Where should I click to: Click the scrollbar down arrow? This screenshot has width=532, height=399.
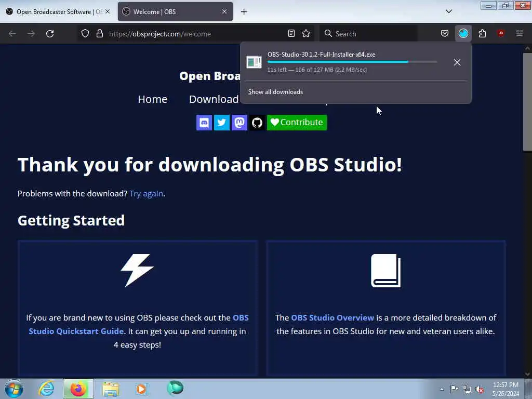point(527,374)
